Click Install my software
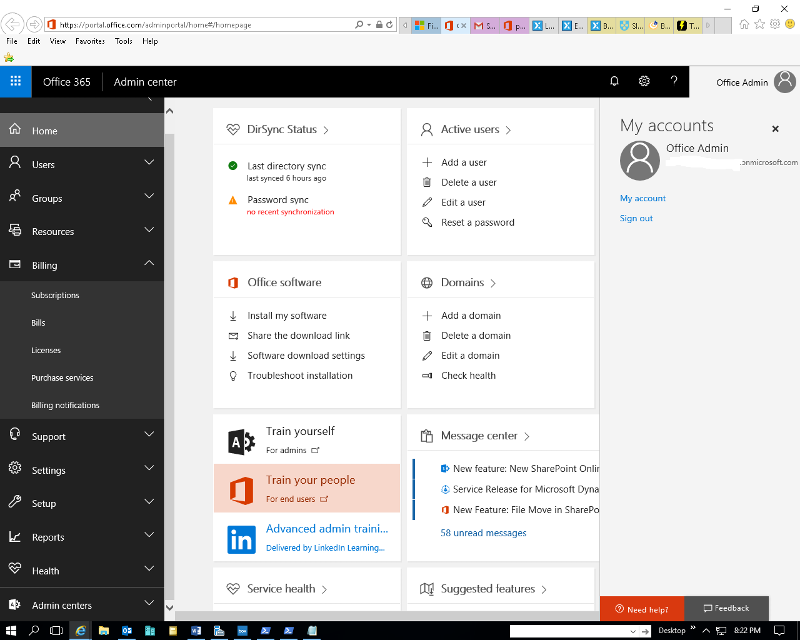Viewport: 800px width, 640px height. pos(287,315)
